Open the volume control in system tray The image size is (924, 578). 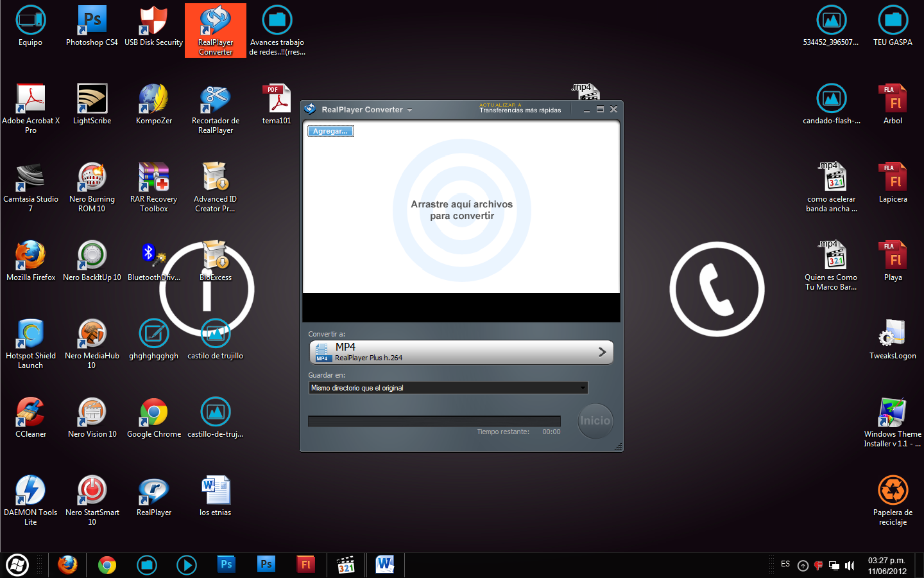click(850, 566)
